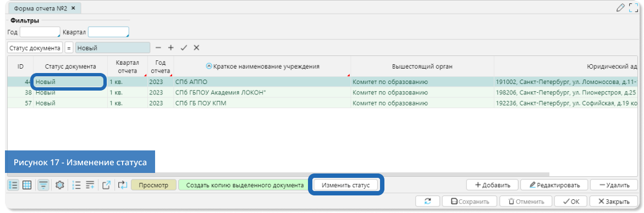The width and height of the screenshot is (644, 213).
Task: Toggle fullscreen with bracket icon
Action: point(634,7)
